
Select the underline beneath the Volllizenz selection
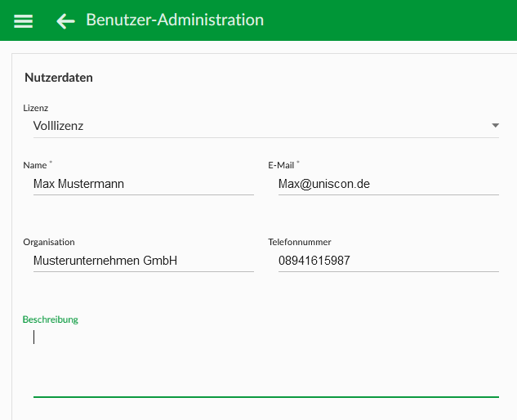265,137
